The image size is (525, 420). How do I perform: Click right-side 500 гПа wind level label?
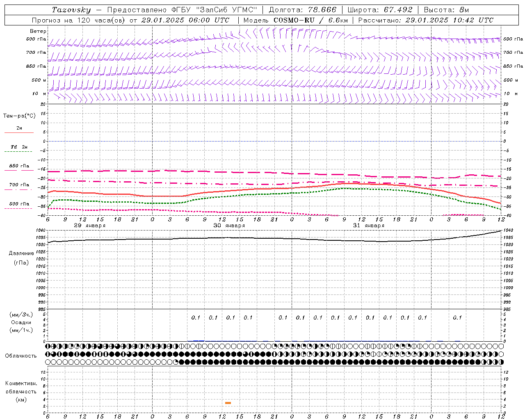click(513, 39)
